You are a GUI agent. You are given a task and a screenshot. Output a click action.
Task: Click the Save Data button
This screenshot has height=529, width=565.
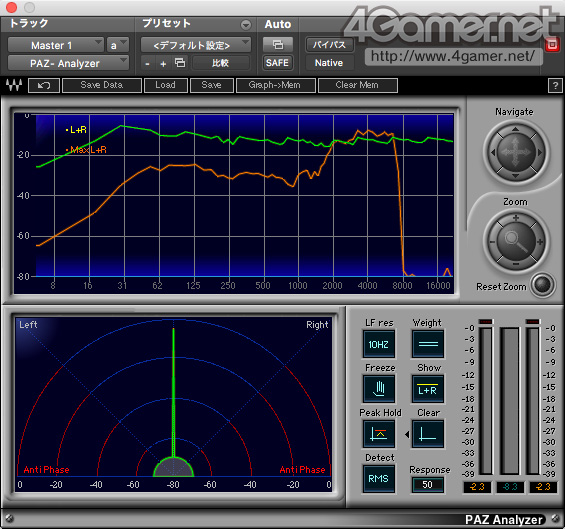tap(102, 85)
